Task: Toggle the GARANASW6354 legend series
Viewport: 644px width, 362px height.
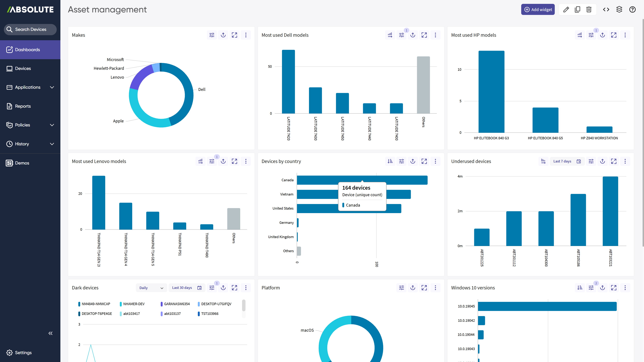Action: [x=175, y=304]
